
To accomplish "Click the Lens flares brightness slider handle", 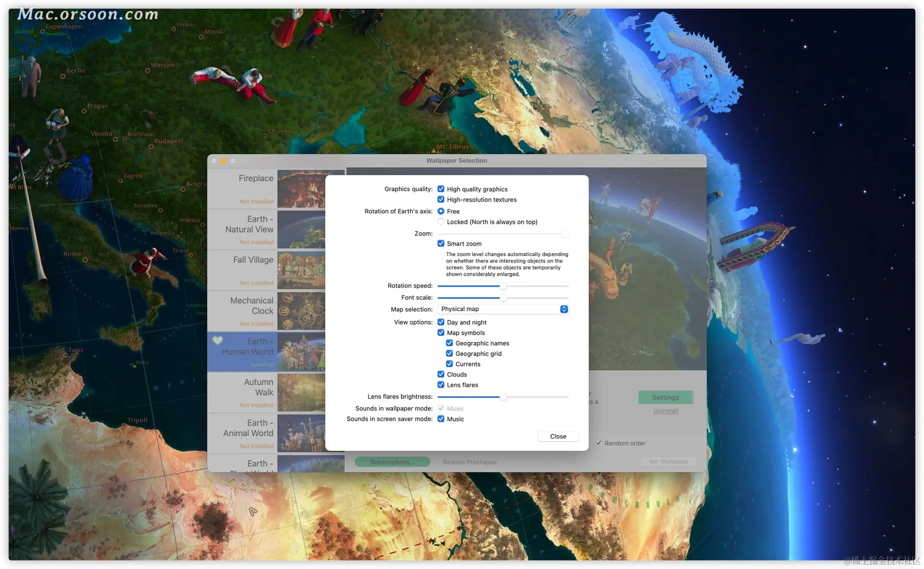I will click(x=503, y=397).
